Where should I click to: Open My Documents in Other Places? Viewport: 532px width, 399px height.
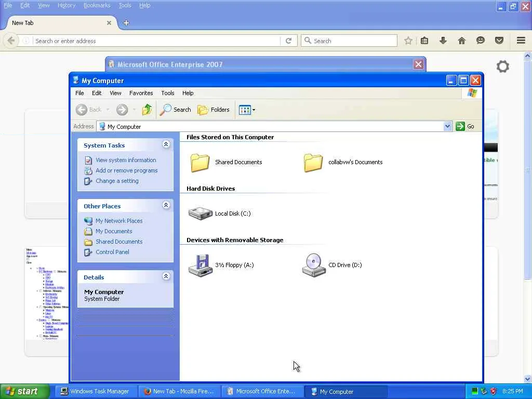pyautogui.click(x=114, y=231)
